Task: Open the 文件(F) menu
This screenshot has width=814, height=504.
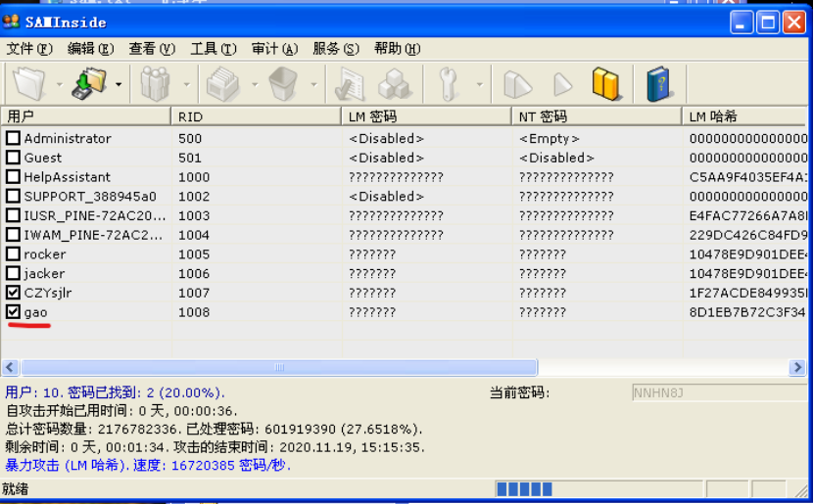Action: point(29,49)
